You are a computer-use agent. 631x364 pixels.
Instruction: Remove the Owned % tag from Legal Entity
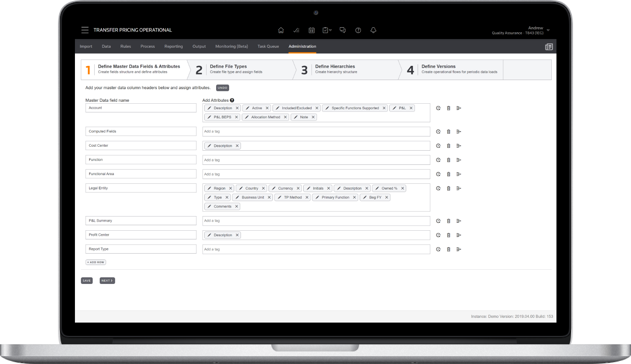click(403, 189)
